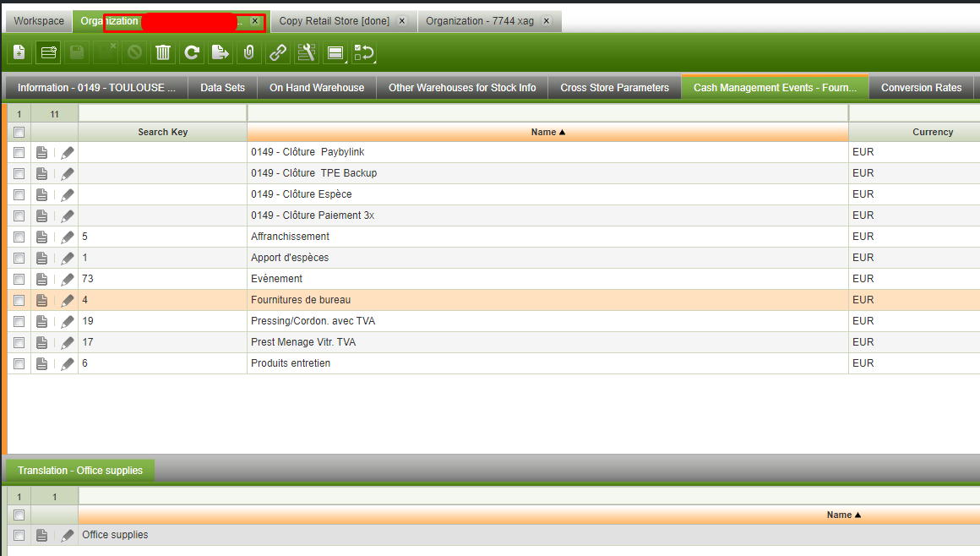
Task: Open Attachments via the paperclip icon
Action: pos(248,52)
